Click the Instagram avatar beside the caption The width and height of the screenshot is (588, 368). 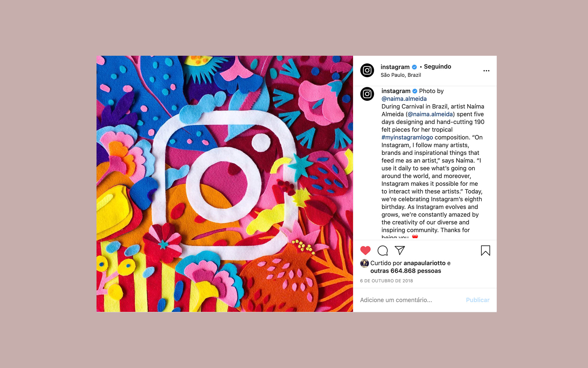(x=367, y=94)
